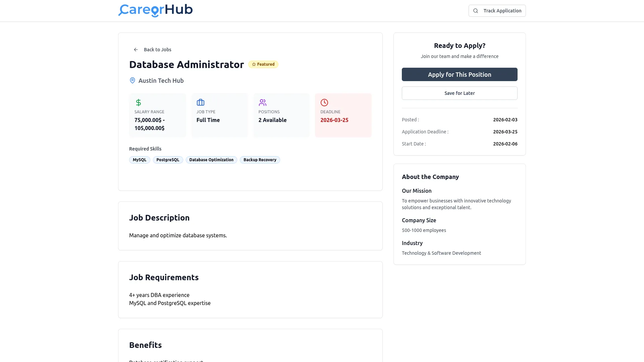Click the PostgreSQL skill tag
The height and width of the screenshot is (362, 644).
(x=168, y=160)
